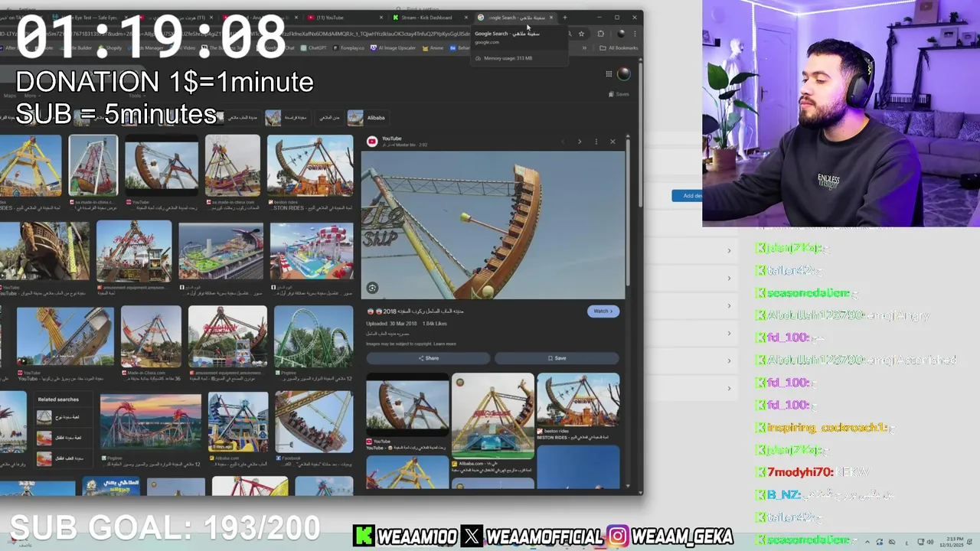Select the Alibaba filter chip
Image resolution: width=980 pixels, height=551 pixels.
click(x=367, y=118)
